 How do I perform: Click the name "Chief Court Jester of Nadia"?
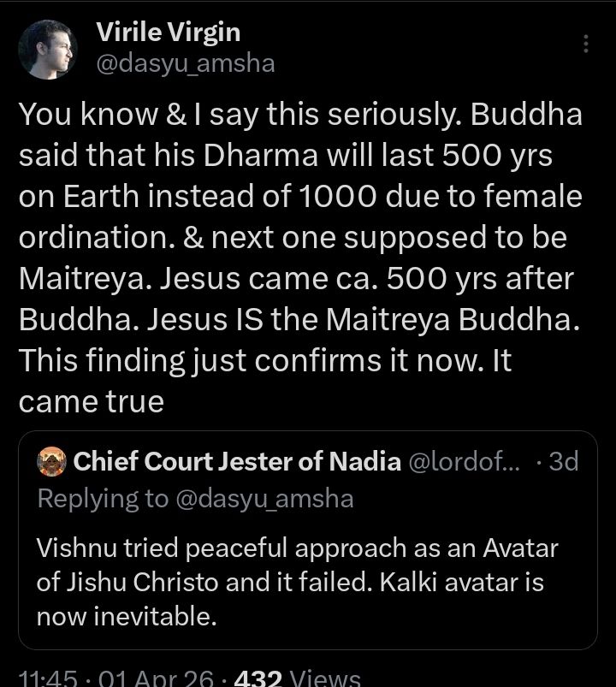237,462
